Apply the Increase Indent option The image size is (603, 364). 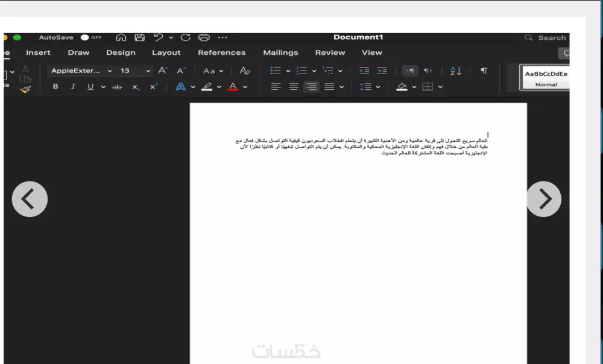point(382,71)
